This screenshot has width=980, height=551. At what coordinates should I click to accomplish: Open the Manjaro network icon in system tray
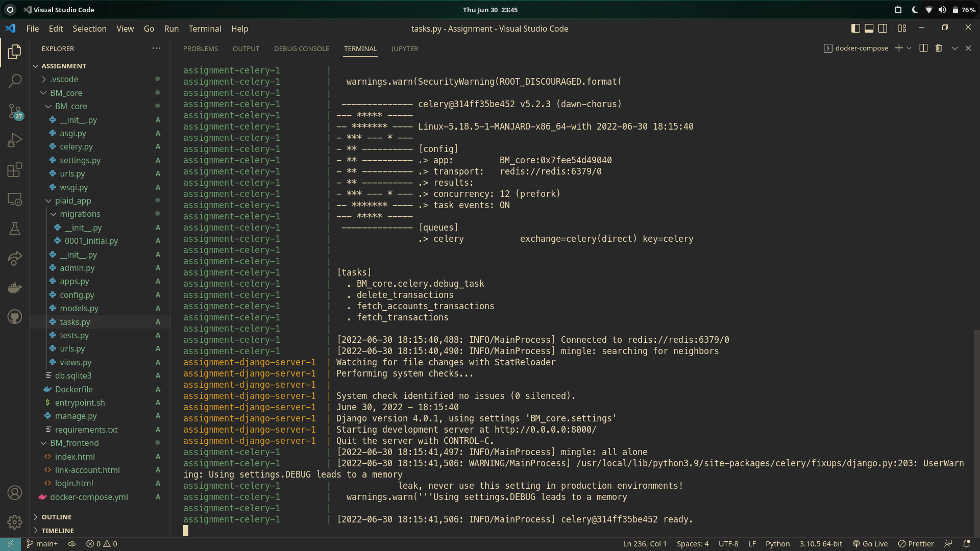[928, 9]
